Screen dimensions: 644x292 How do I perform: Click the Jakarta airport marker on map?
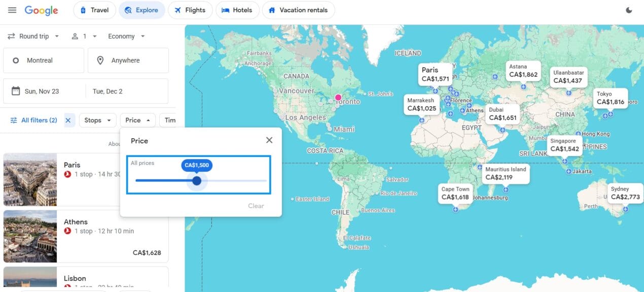tap(568, 172)
